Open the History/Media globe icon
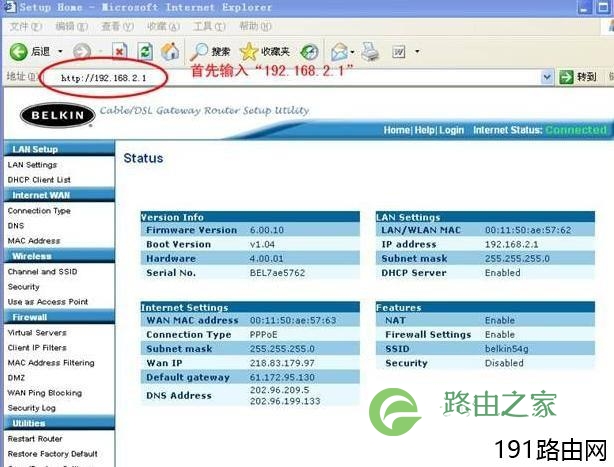This screenshot has height=467, width=614. 309,52
